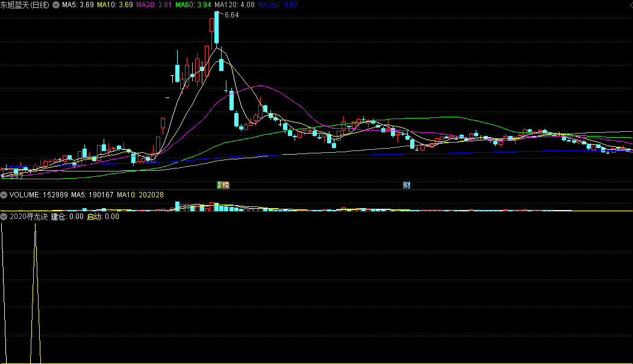Expand the VOLUME indicator dropdown arrow
The width and height of the screenshot is (633, 364).
point(4,195)
